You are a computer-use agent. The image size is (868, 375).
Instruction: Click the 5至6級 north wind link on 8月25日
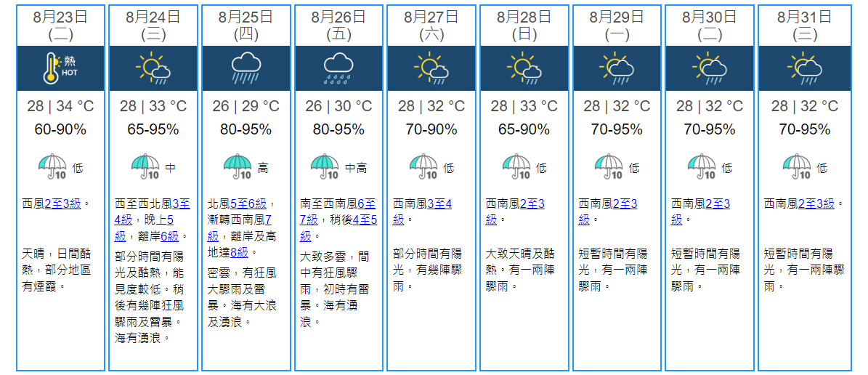[248, 203]
